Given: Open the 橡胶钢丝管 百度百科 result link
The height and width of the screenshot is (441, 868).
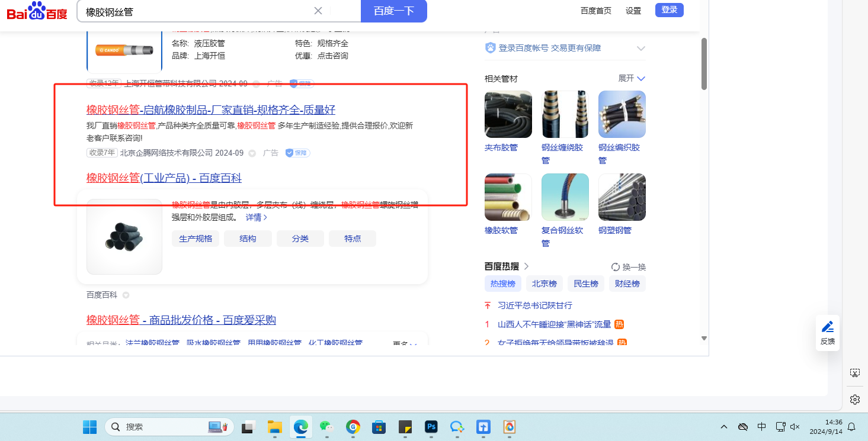Looking at the screenshot, I should (x=164, y=178).
